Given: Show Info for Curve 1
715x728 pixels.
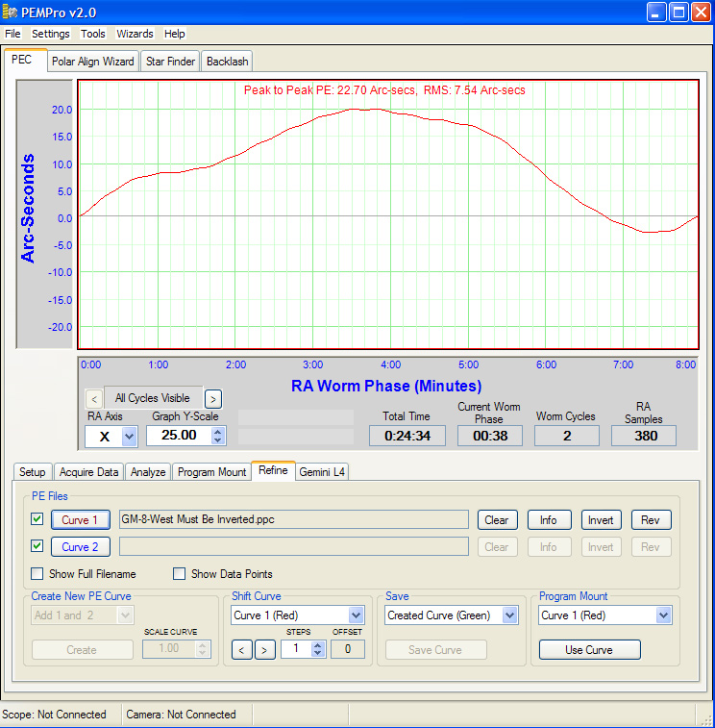Looking at the screenshot, I should click(549, 520).
